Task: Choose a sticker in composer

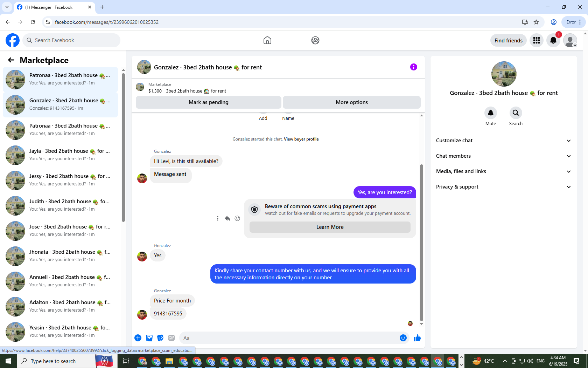Action: coord(160,338)
